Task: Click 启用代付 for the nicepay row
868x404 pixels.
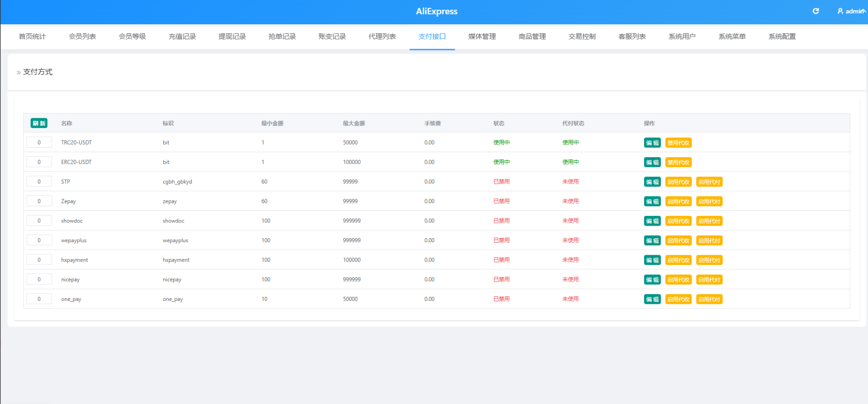Action: (709, 280)
